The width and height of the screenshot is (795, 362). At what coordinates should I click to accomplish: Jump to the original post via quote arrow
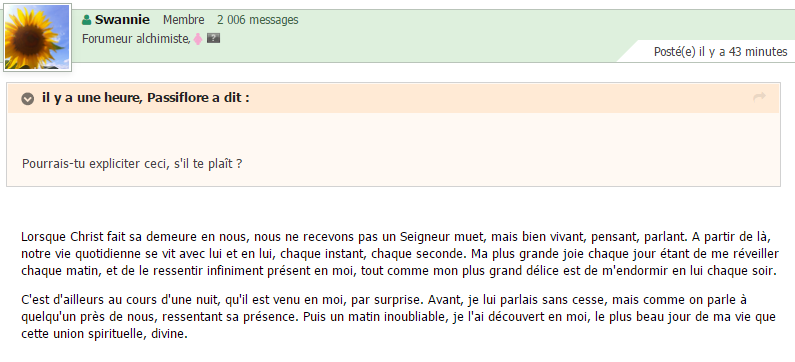coord(759,97)
